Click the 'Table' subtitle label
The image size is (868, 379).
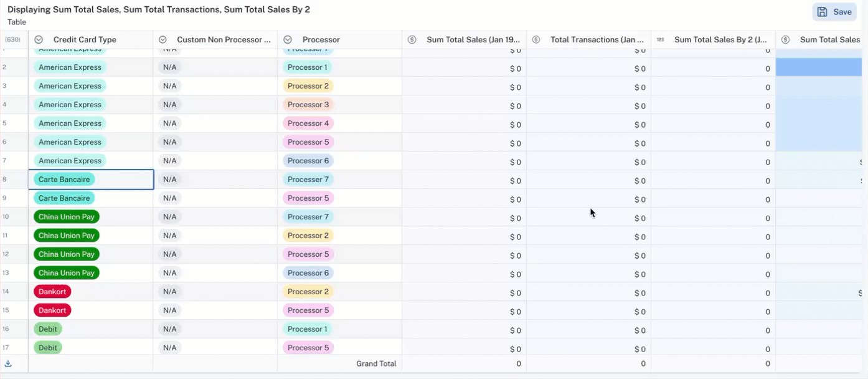(x=17, y=22)
